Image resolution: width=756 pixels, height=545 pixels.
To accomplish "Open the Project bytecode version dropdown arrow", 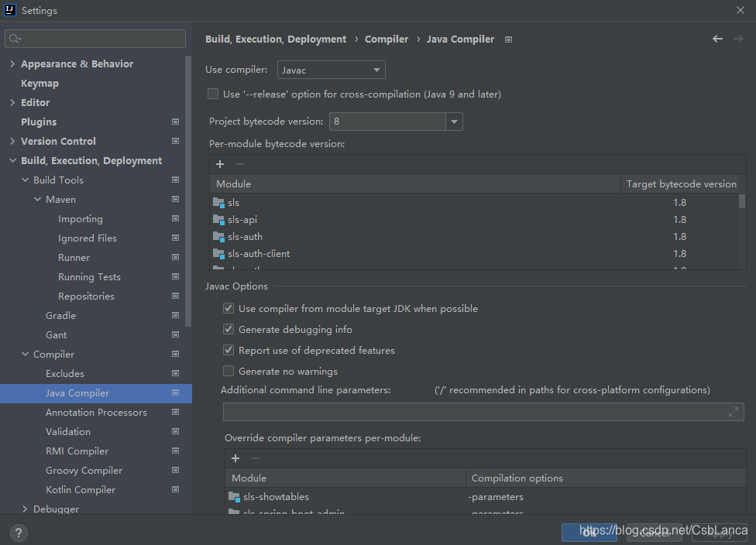I will (454, 122).
